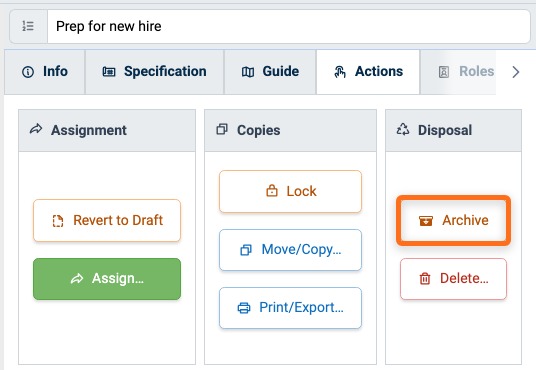Click the Disposal header recycle icon
The height and width of the screenshot is (370, 536).
(x=403, y=129)
